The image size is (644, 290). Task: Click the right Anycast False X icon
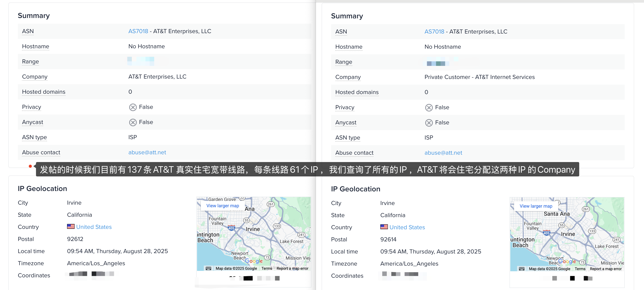pos(429,123)
